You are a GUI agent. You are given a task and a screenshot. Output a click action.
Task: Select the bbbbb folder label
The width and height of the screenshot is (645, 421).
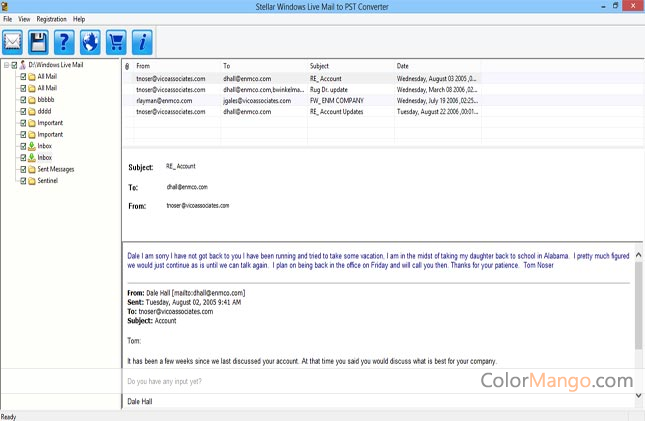click(46, 100)
